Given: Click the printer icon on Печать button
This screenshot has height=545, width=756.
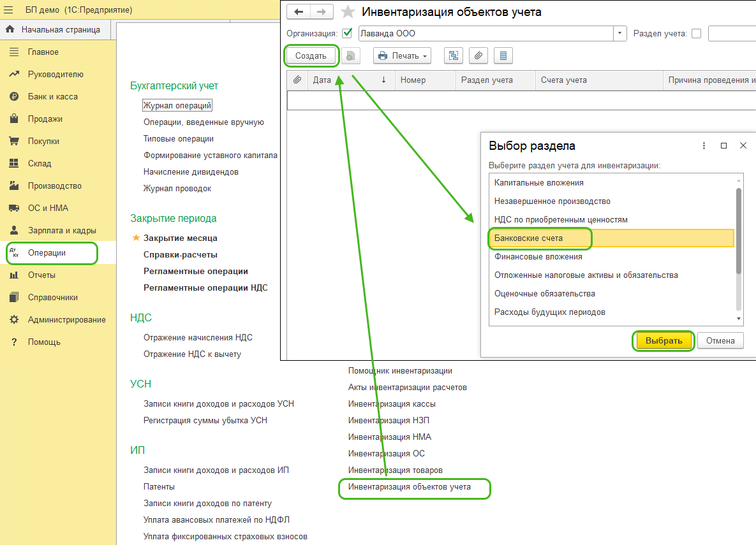Looking at the screenshot, I should tap(383, 56).
